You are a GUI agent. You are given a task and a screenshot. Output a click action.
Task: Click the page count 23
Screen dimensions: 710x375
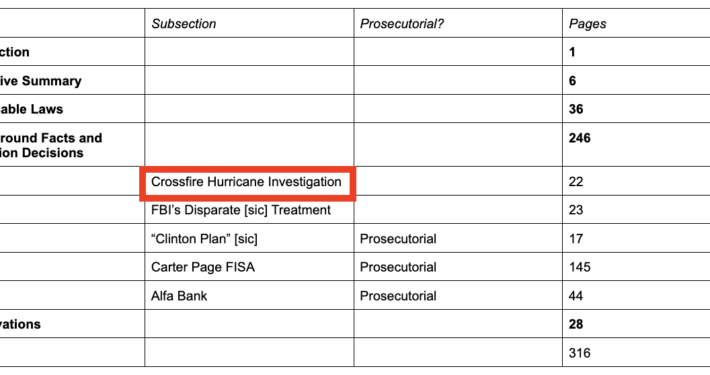576,210
